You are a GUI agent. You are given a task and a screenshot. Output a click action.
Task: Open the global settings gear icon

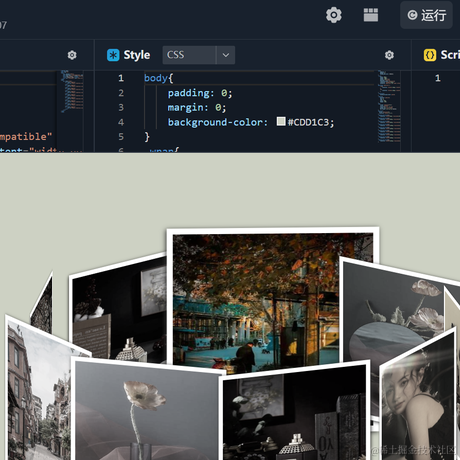(334, 15)
